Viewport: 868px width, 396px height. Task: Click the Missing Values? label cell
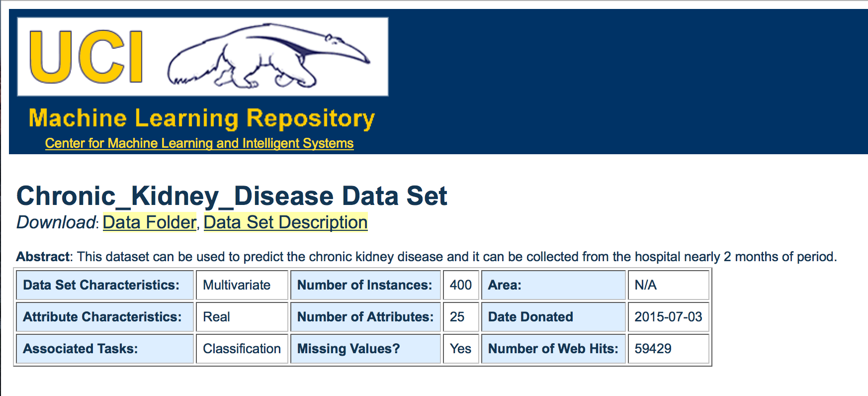tap(365, 349)
